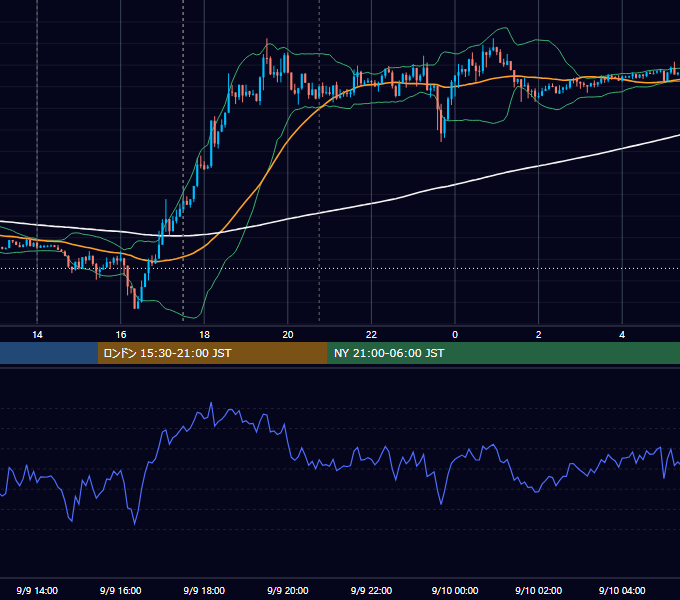Click the hour label 22 on price chart axis
Screen dimensions: 680x600
(371, 335)
